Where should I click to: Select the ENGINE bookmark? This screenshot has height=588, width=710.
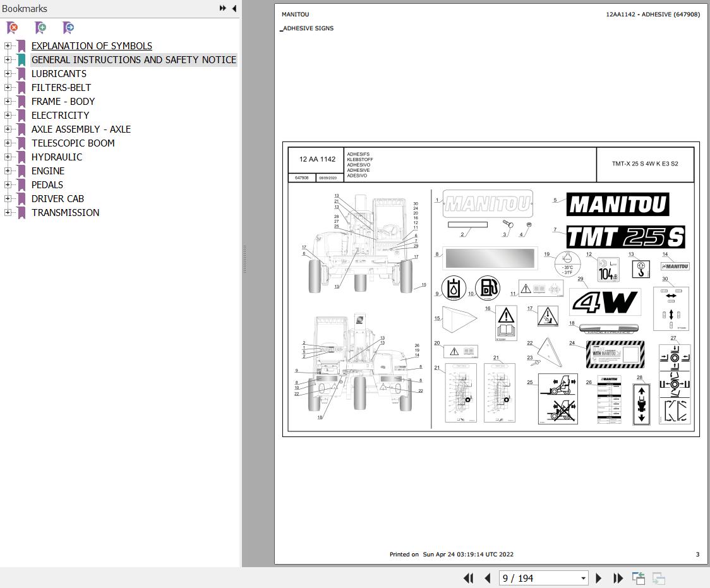tap(48, 171)
